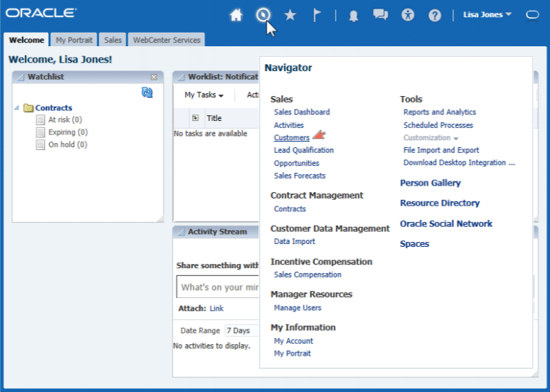Collapse the Watchlist panel triangle
The width and height of the screenshot is (550, 392).
point(20,77)
